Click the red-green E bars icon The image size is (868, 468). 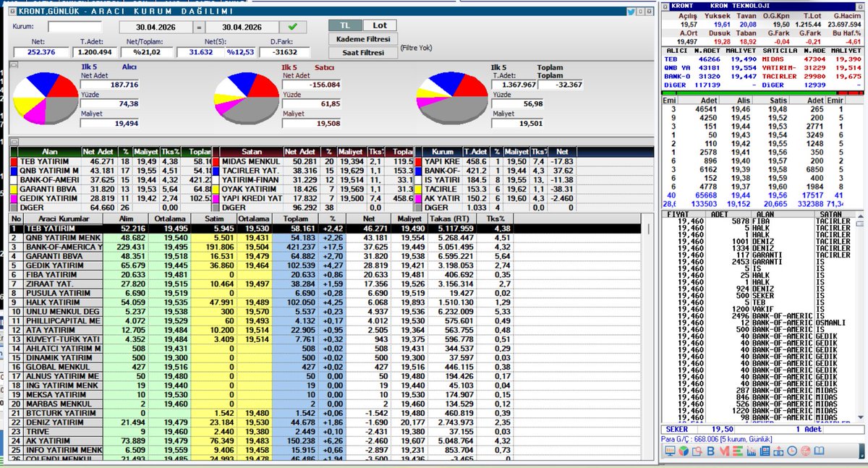[737, 452]
